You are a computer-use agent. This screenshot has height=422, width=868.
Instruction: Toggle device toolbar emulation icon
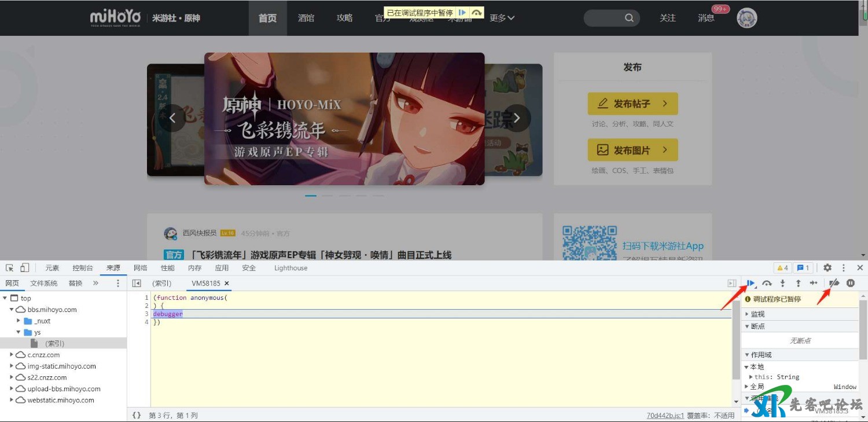point(24,268)
